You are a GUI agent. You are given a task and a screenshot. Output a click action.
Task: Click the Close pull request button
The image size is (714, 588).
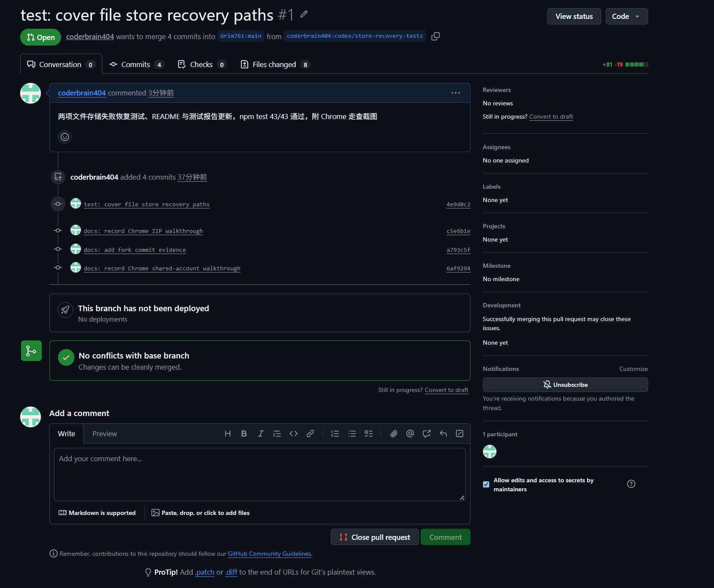click(375, 537)
